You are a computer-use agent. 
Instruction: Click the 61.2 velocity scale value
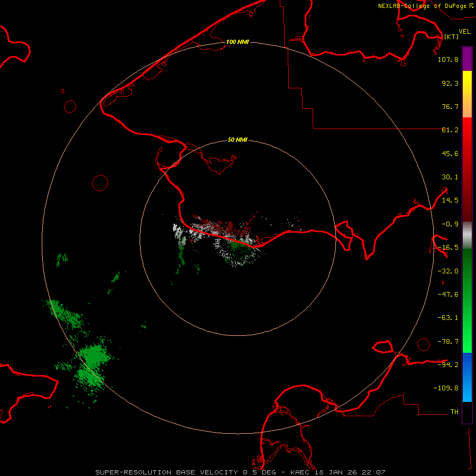pyautogui.click(x=450, y=130)
